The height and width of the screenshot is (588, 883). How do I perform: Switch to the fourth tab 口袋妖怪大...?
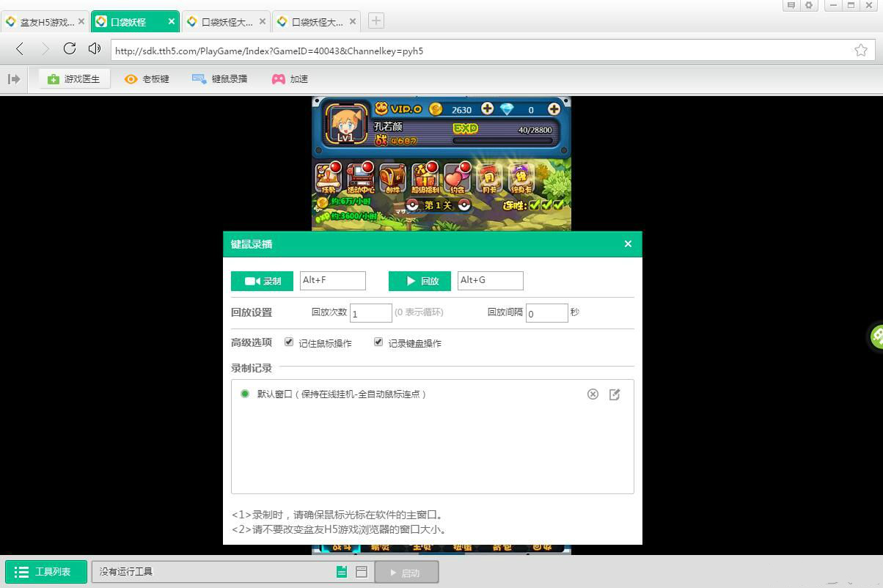(315, 22)
